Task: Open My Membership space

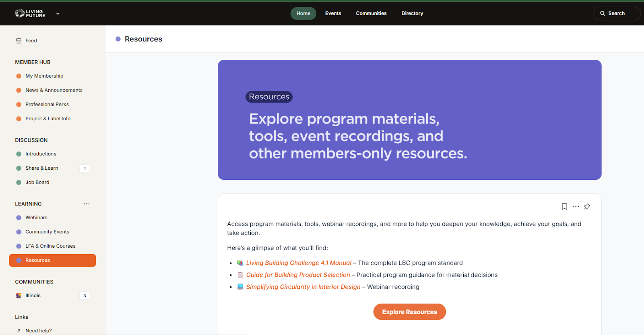Action: (52, 76)
